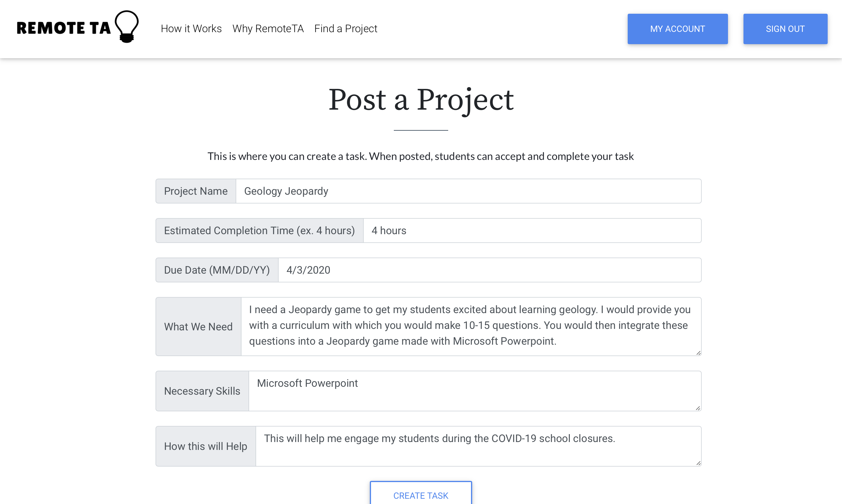Click the MY ACCOUNT button
Image resolution: width=842 pixels, height=504 pixels.
(678, 29)
